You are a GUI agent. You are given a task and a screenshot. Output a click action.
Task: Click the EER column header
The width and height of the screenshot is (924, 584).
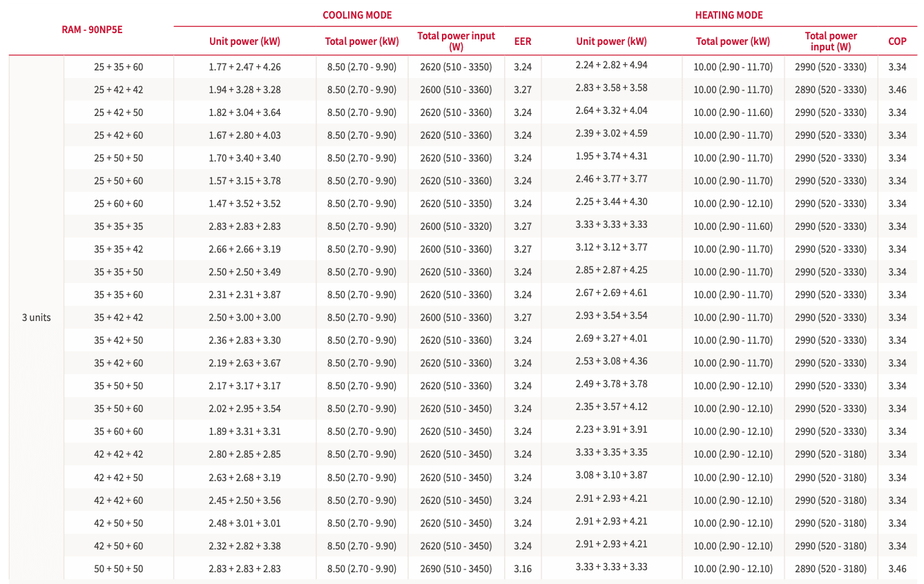(523, 41)
